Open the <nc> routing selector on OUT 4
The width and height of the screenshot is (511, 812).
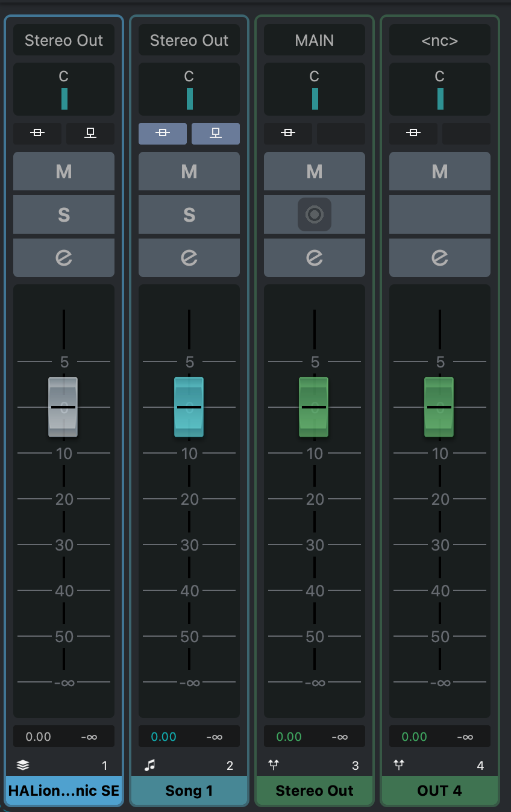[x=440, y=40]
